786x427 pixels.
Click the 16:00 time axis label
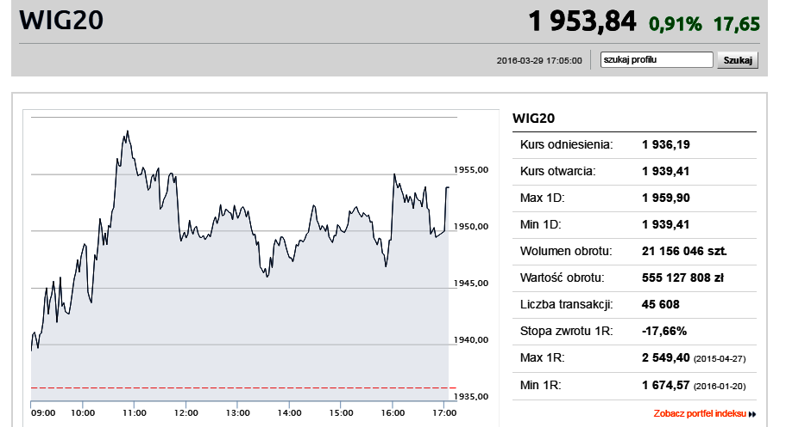tap(392, 413)
